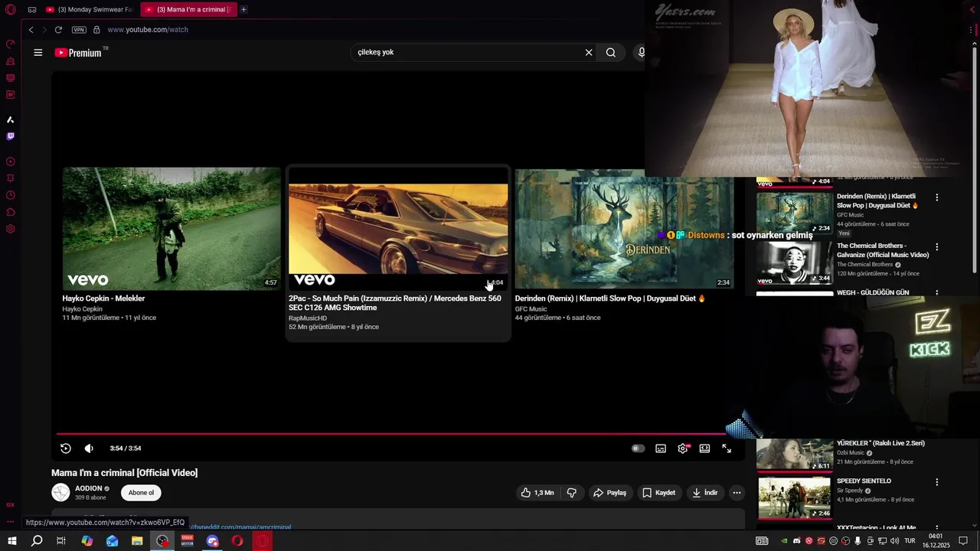Image resolution: width=980 pixels, height=551 pixels.
Task: Subscribe with the 'Abone ol' button
Action: click(x=141, y=493)
